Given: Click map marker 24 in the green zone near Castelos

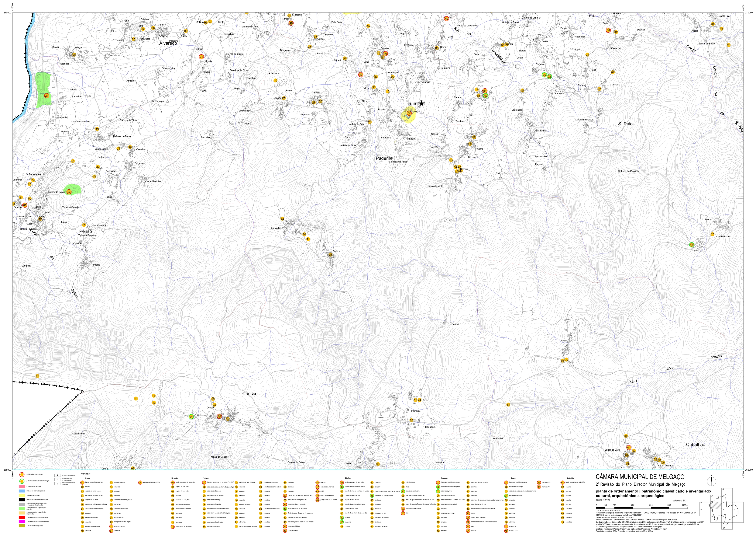Looking at the screenshot, I should [46, 96].
